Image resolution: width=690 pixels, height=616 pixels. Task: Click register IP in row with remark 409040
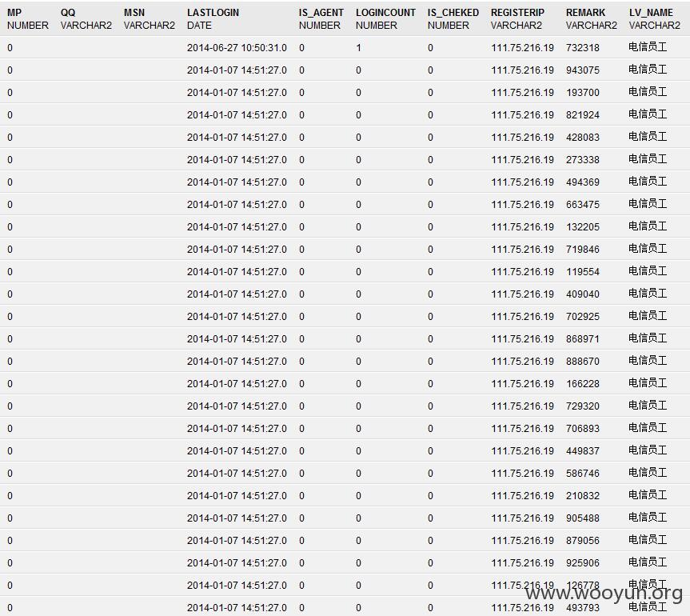(x=522, y=294)
